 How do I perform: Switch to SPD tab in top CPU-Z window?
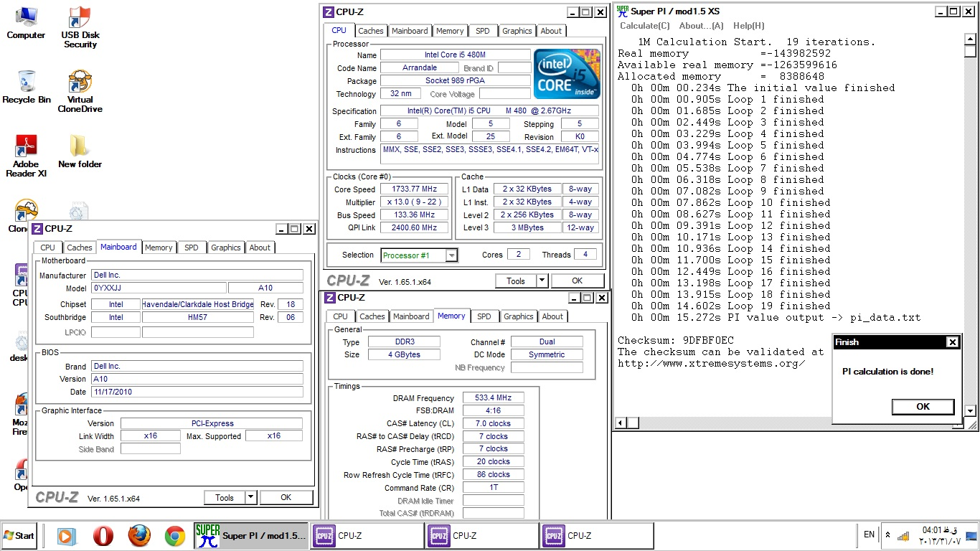(x=483, y=31)
